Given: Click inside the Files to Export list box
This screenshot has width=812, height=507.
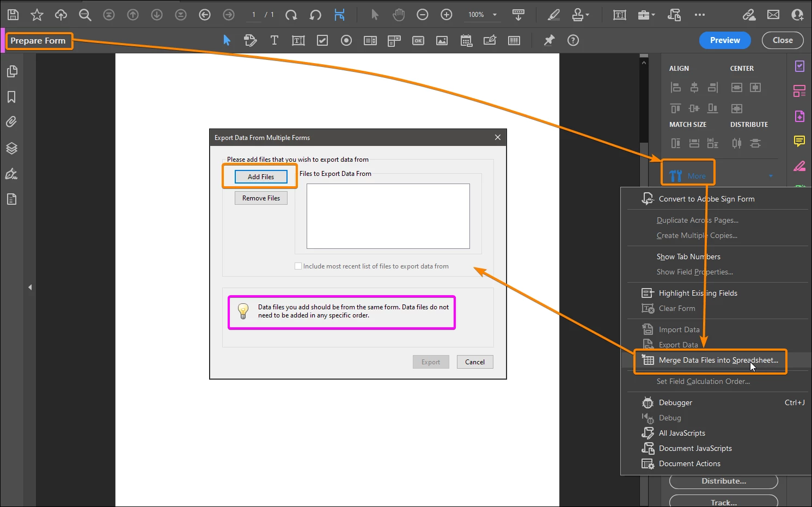Looking at the screenshot, I should [388, 216].
